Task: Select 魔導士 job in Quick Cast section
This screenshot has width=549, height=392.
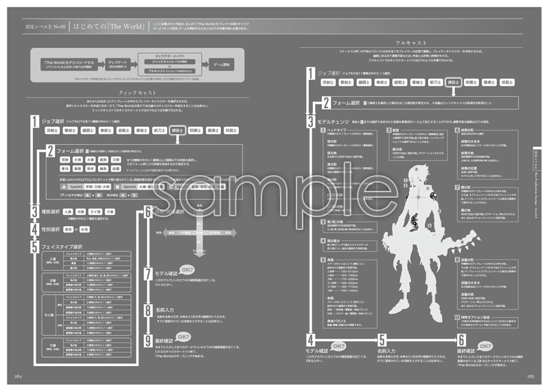Action: [x=213, y=130]
